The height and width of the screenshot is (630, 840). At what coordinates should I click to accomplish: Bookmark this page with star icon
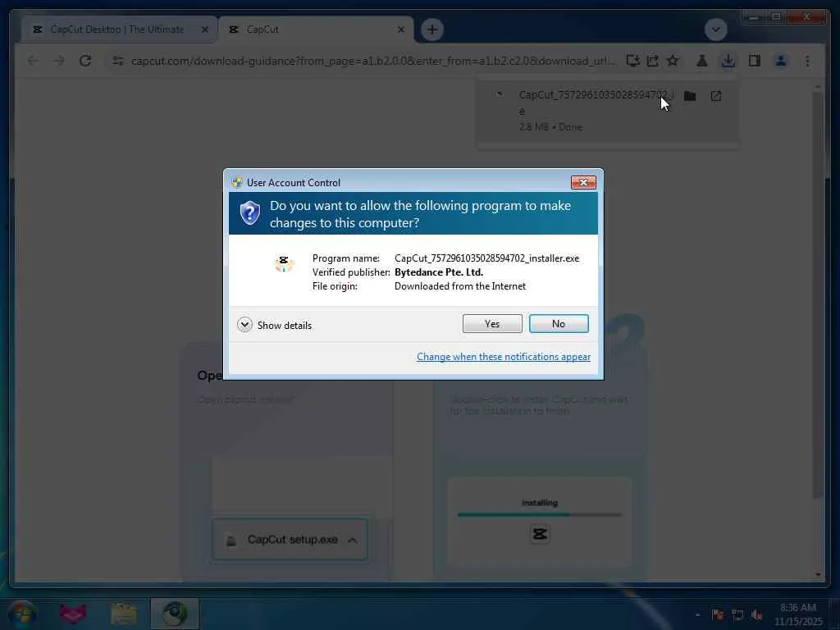click(673, 61)
